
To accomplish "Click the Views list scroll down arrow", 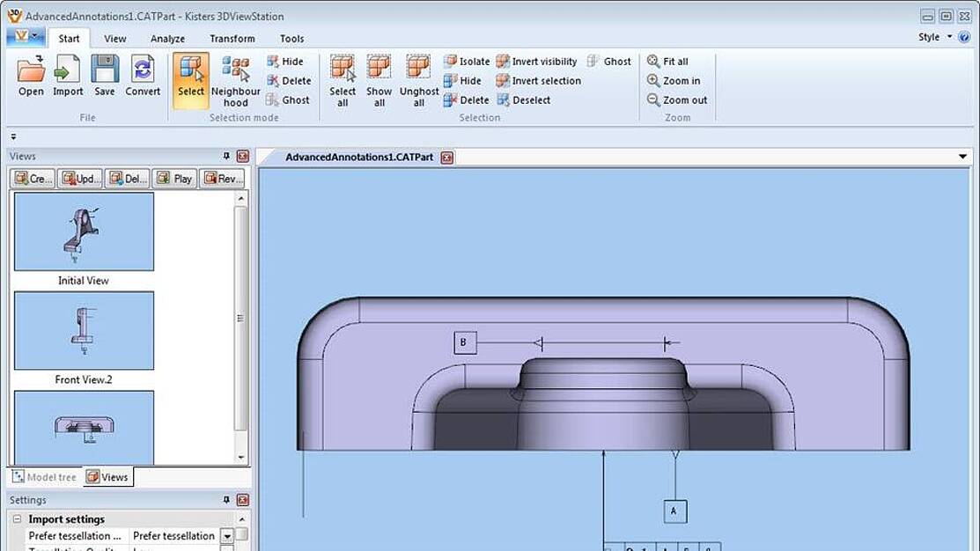I will point(241,458).
